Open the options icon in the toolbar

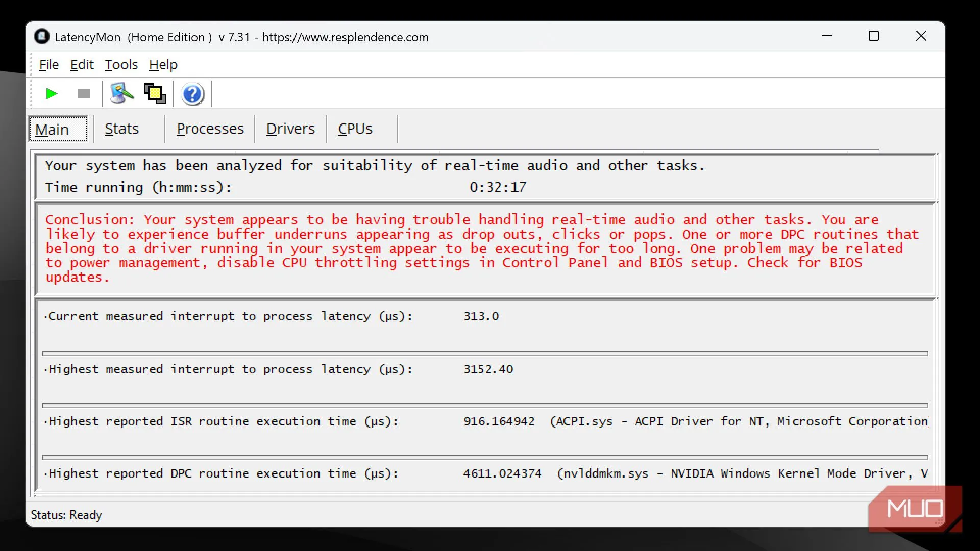point(121,94)
